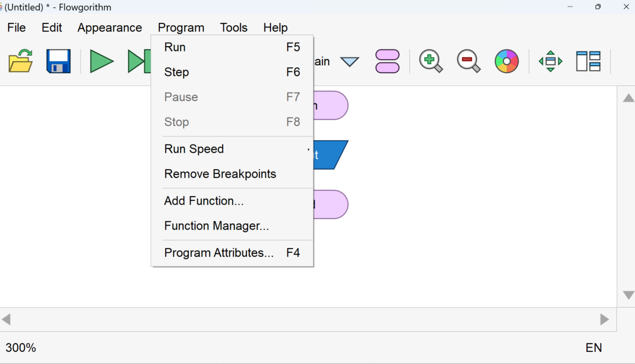Open the Edit menu

[52, 27]
